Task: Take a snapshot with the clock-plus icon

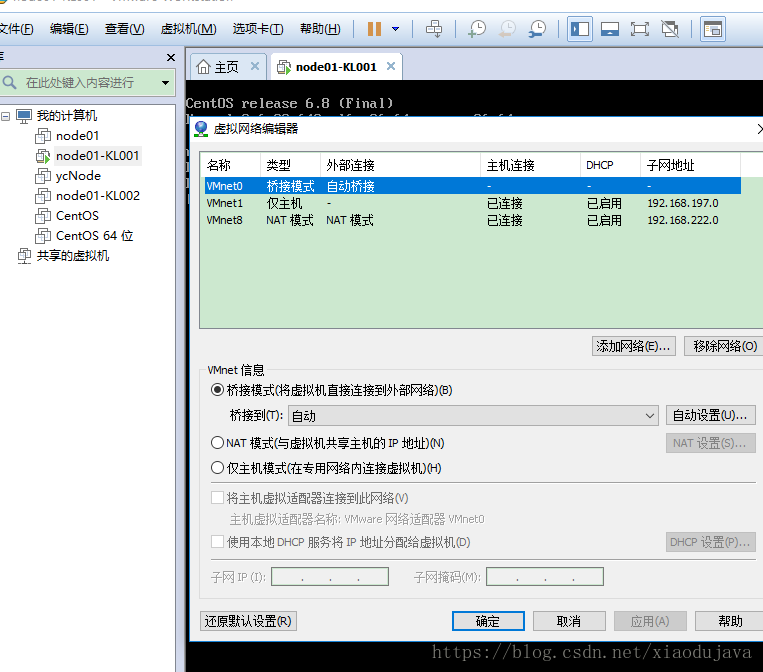Action: (x=477, y=29)
